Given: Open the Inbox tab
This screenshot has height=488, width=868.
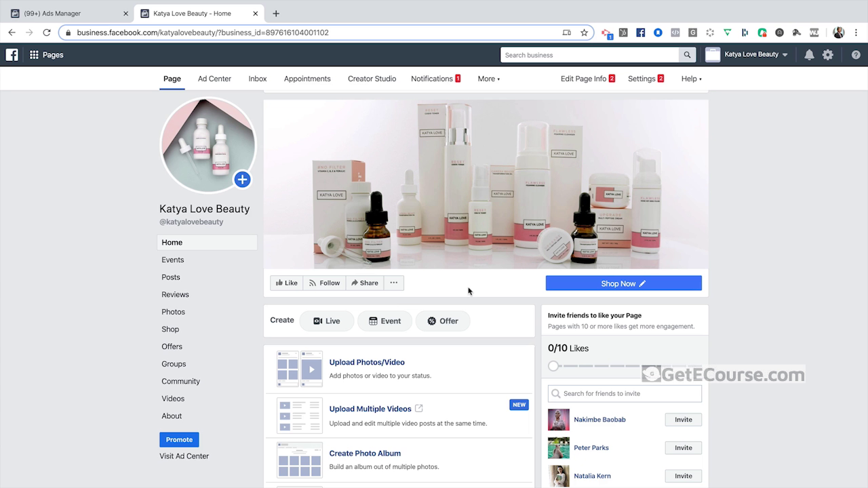Looking at the screenshot, I should 258,79.
